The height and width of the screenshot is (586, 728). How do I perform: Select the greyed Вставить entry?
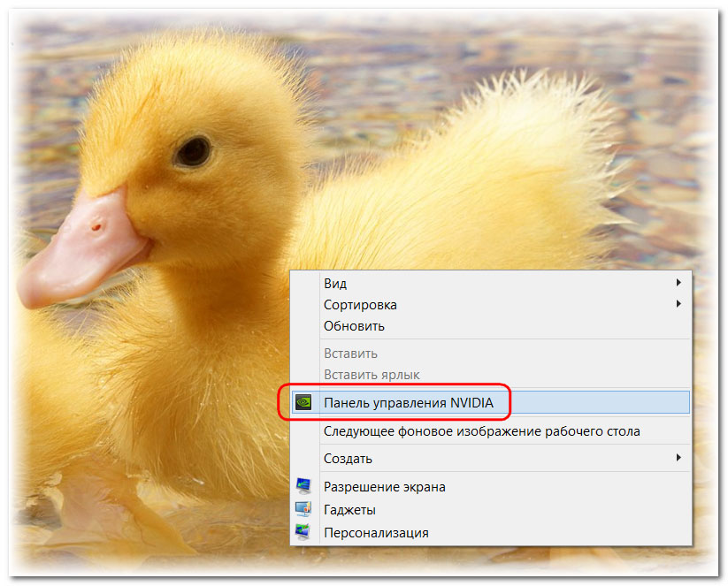[x=491, y=354]
